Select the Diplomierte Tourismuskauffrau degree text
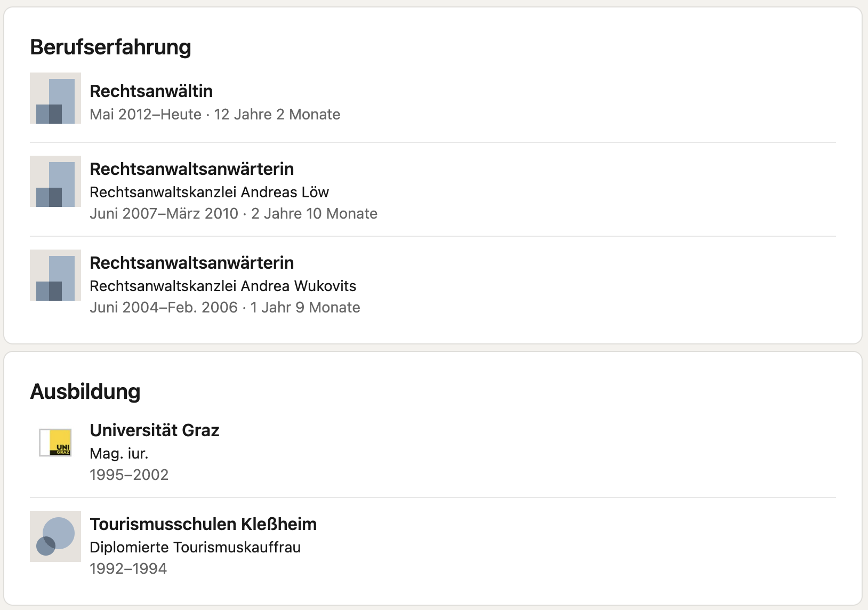The width and height of the screenshot is (868, 610). 195,547
